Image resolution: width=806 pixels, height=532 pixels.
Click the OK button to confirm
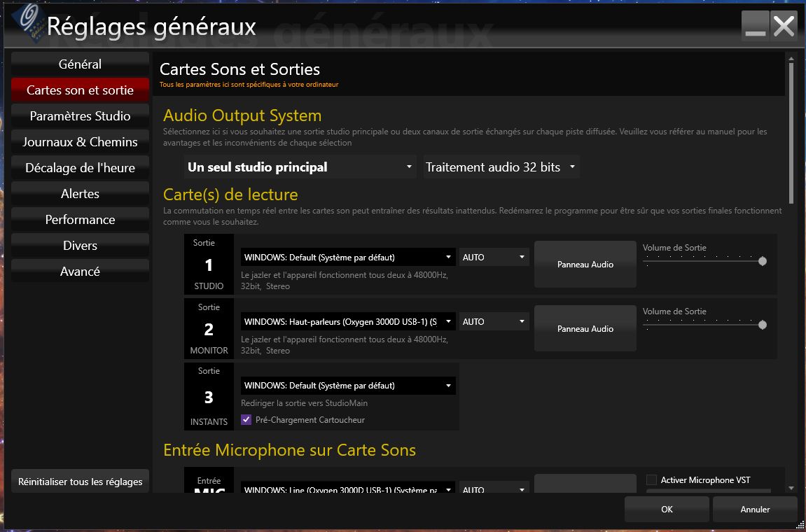[667, 510]
